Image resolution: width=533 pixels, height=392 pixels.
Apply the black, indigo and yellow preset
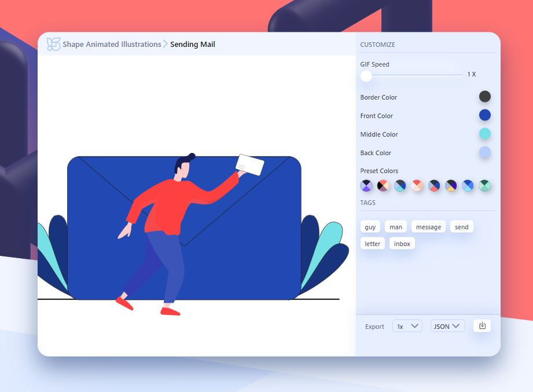(x=451, y=186)
